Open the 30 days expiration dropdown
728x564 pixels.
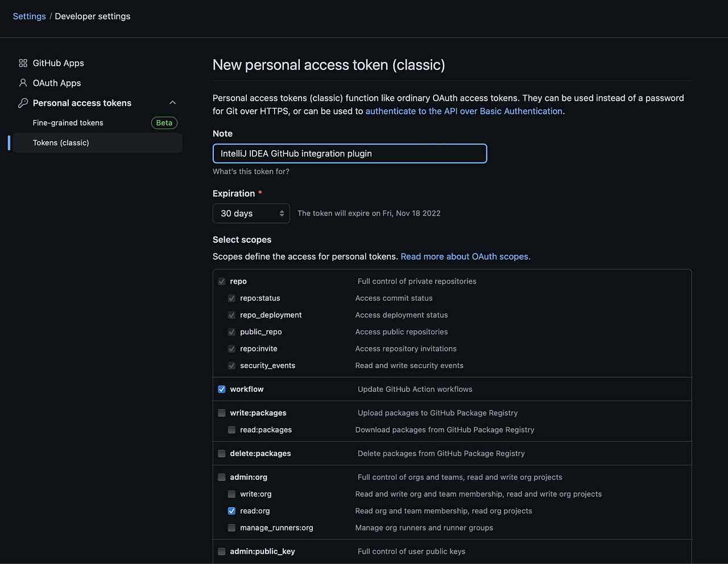point(251,213)
